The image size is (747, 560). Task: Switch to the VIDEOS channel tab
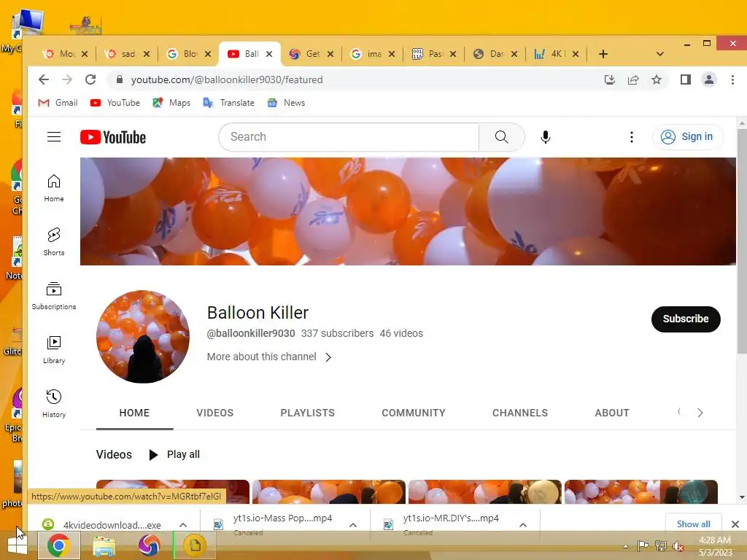(x=215, y=413)
